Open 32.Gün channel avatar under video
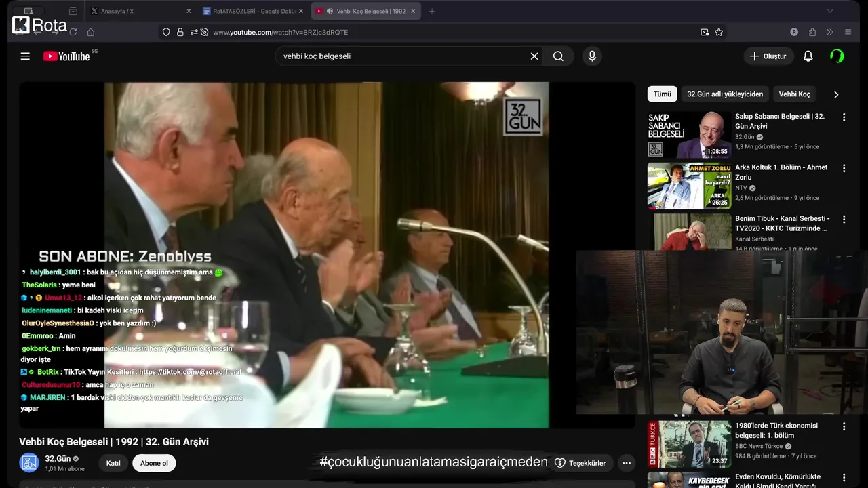The height and width of the screenshot is (488, 868). tap(29, 463)
